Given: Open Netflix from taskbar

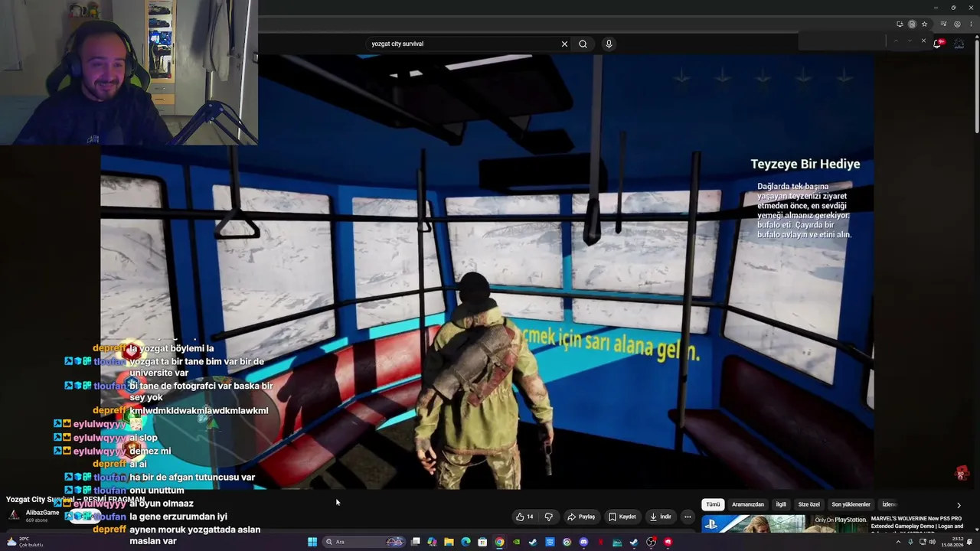Looking at the screenshot, I should (x=600, y=542).
